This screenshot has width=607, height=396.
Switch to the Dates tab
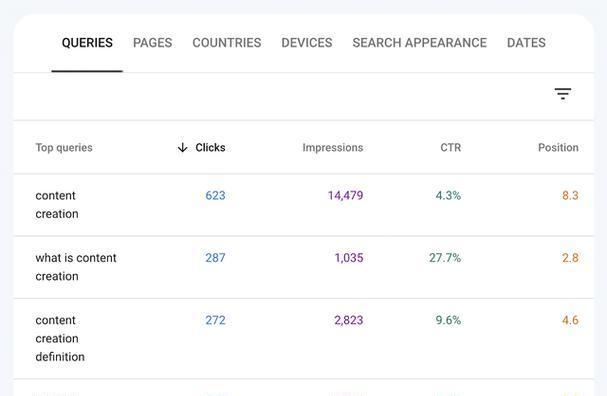click(526, 43)
